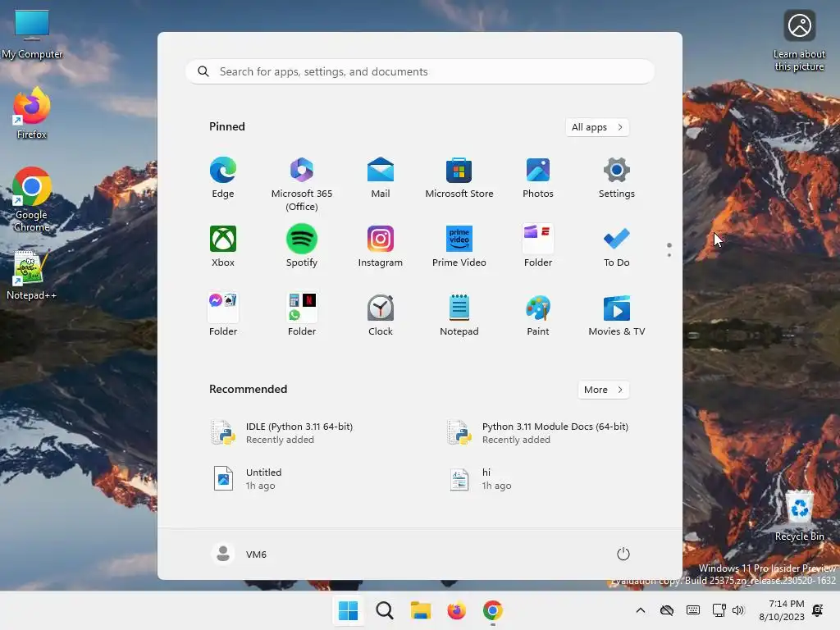Viewport: 840px width, 630px height.
Task: Launch the Photos app
Action: point(538,178)
